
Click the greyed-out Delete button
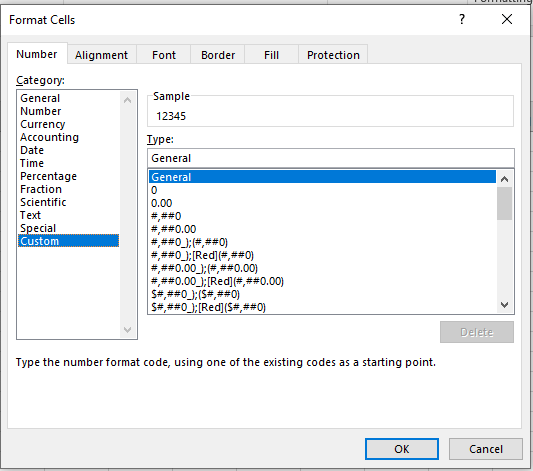477,332
